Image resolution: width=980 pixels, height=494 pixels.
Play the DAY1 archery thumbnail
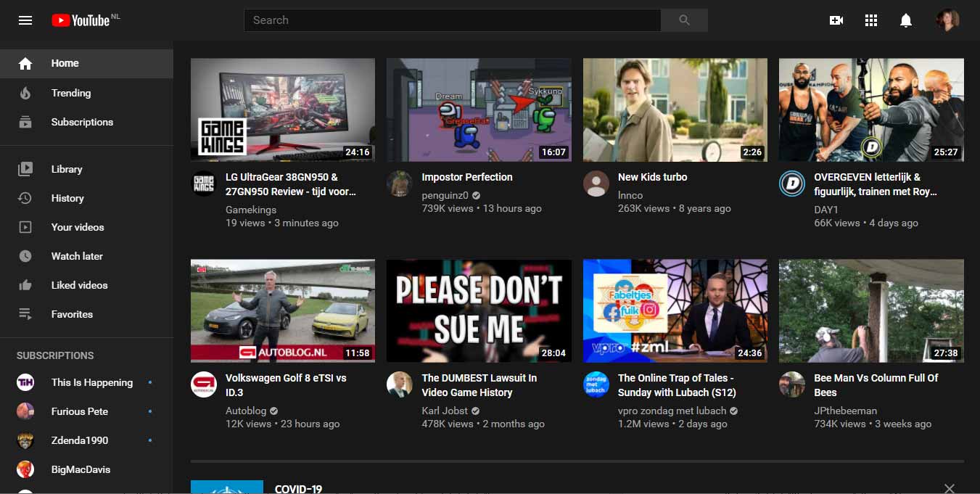coord(871,110)
